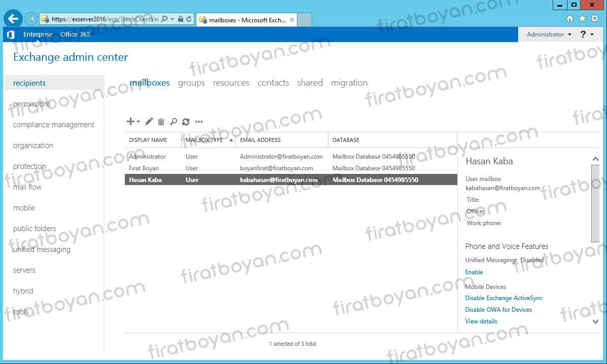
Task: Open mobile in the left navigation
Action: tap(24, 208)
